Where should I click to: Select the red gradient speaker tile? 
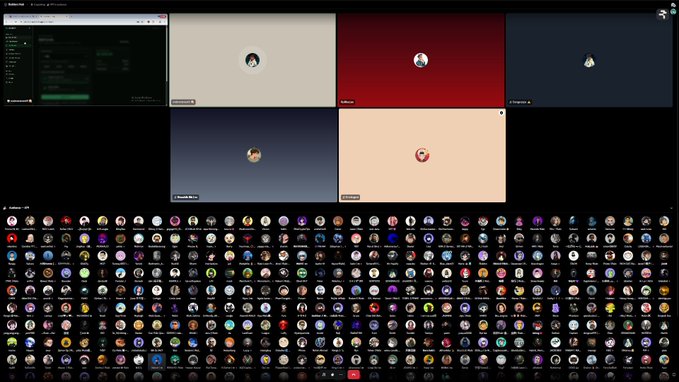421,60
